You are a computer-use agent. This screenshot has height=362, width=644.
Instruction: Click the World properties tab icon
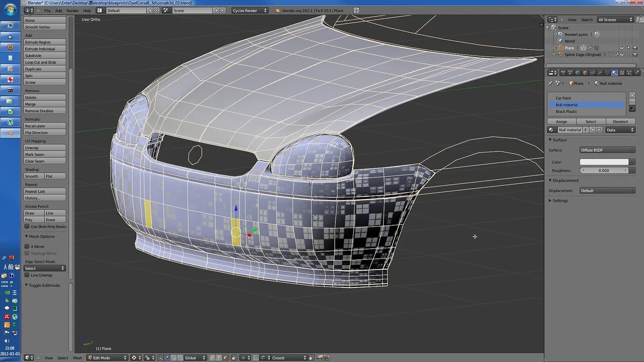578,73
